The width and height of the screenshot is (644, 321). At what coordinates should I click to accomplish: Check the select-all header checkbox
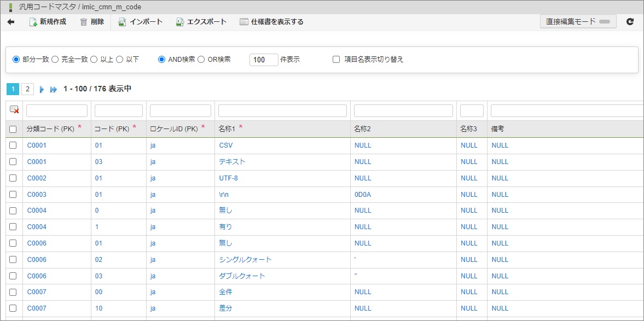[x=13, y=129]
